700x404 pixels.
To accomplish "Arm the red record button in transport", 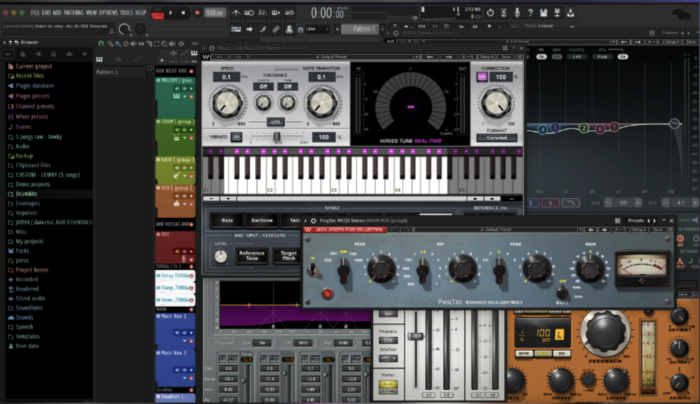I will pos(197,13).
